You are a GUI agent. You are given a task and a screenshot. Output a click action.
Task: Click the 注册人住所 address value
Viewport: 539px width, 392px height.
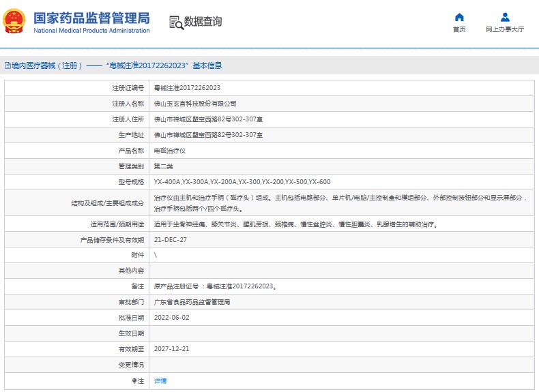(208, 119)
